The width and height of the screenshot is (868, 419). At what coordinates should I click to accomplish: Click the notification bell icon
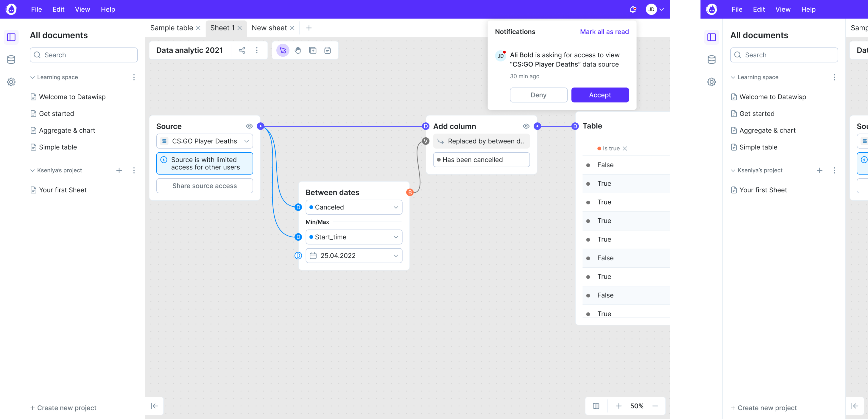click(x=633, y=9)
